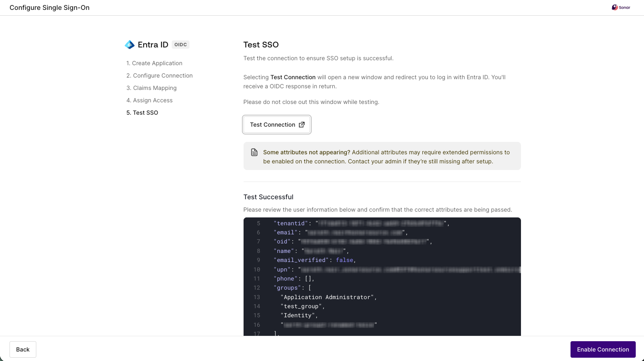Click the "groups" key on line 12
Viewport: 644px width, 361px height.
pyautogui.click(x=287, y=288)
